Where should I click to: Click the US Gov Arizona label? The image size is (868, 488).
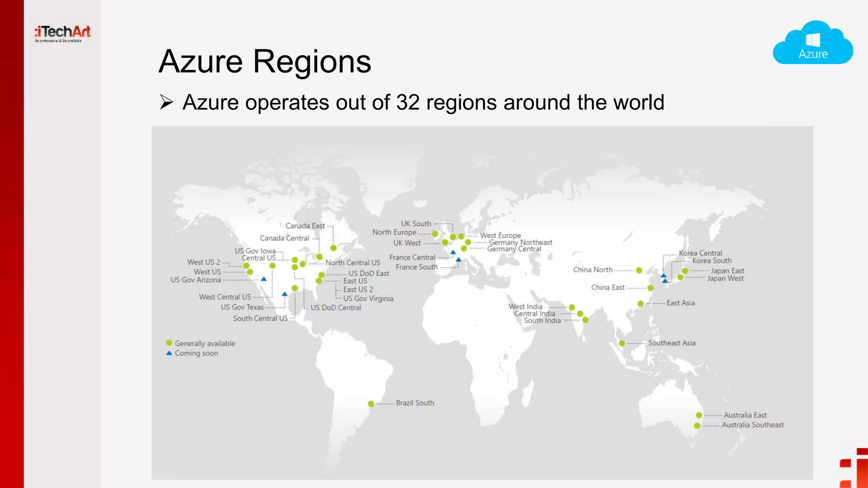click(196, 280)
